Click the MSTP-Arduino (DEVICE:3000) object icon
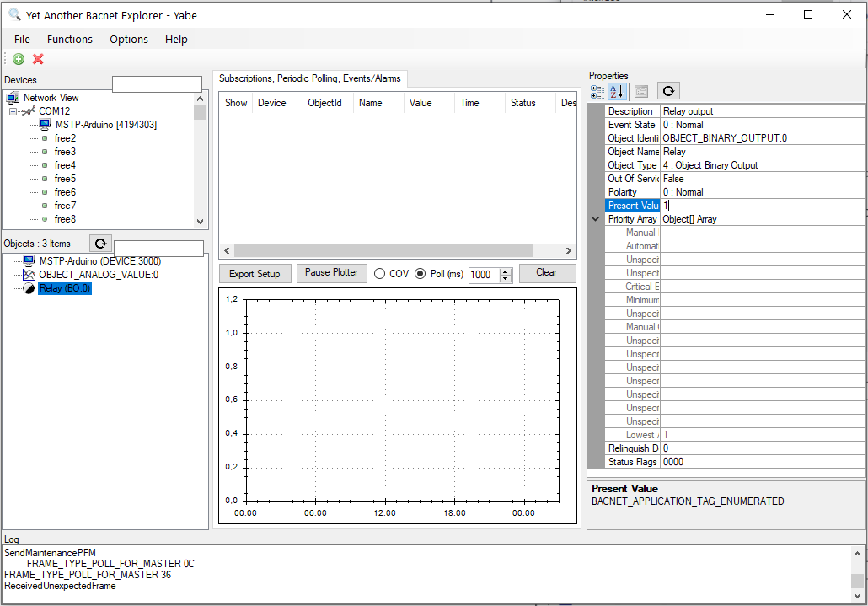868x606 pixels. pos(29,260)
